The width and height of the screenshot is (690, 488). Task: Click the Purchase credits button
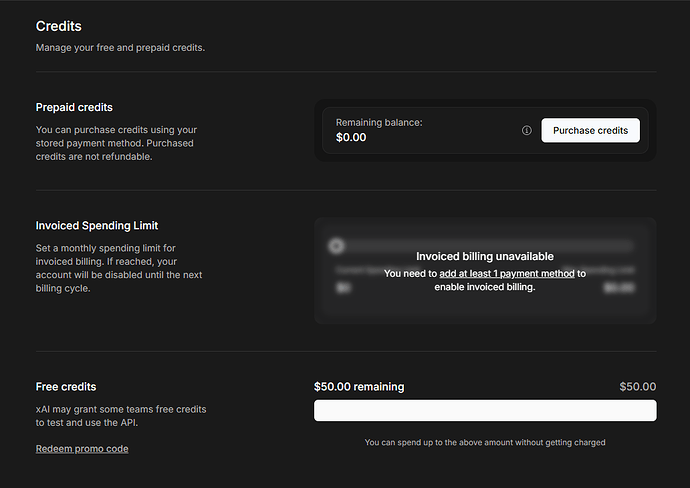590,130
